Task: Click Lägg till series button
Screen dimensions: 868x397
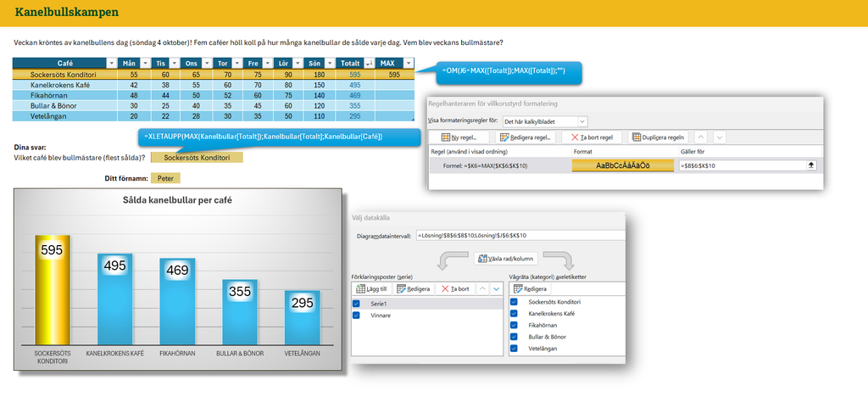Action: pyautogui.click(x=373, y=288)
